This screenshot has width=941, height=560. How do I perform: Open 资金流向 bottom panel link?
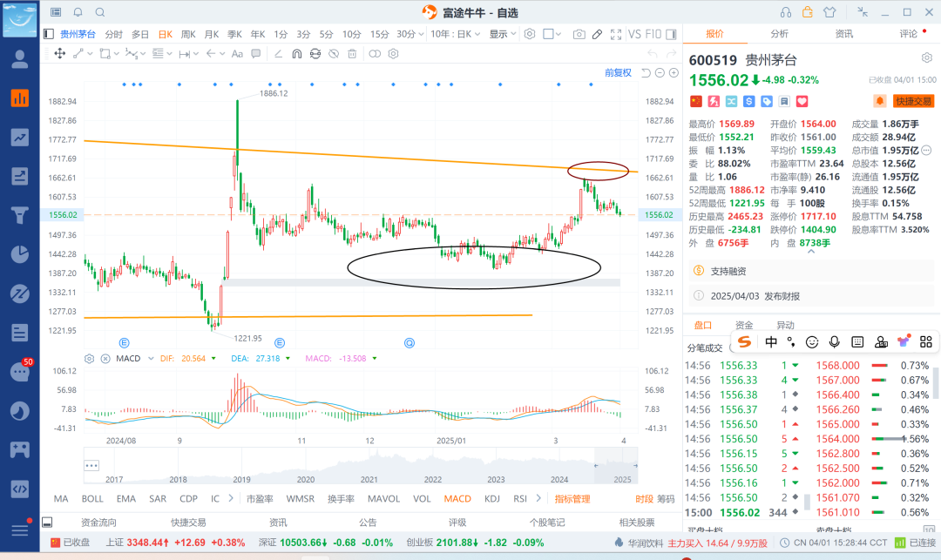(98, 523)
